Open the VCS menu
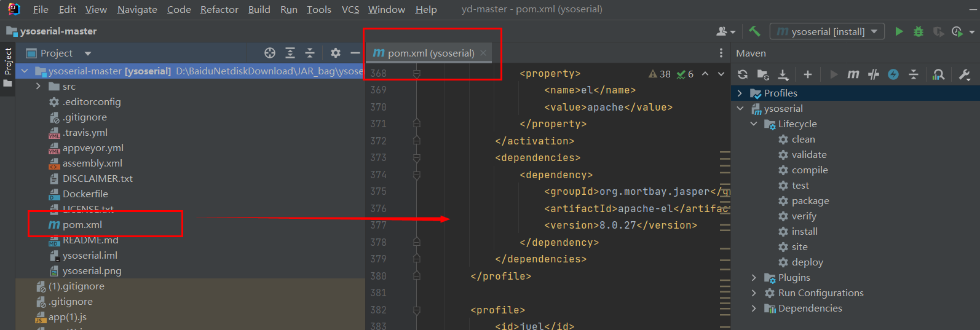Viewport: 980px width, 330px height. (x=350, y=9)
